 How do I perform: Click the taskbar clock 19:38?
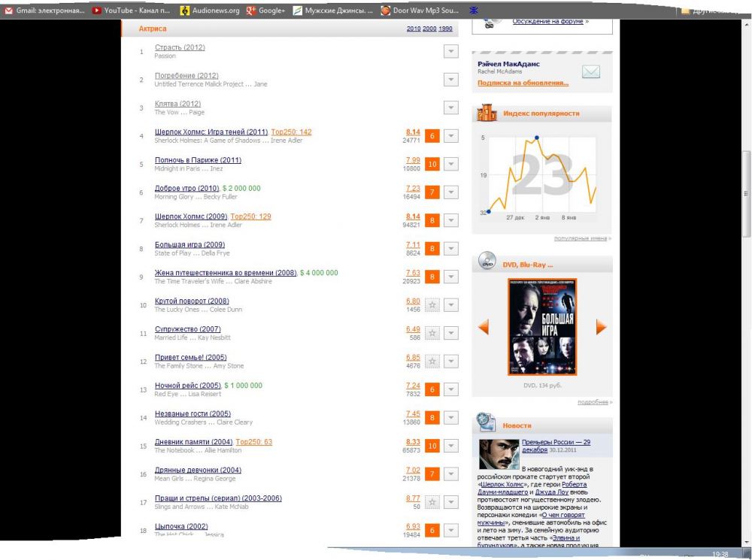(720, 554)
